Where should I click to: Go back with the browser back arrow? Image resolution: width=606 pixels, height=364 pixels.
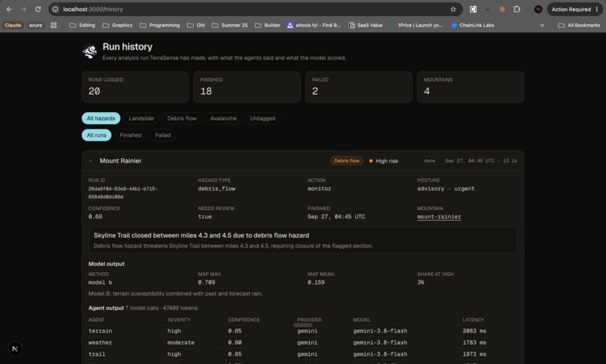(x=9, y=9)
